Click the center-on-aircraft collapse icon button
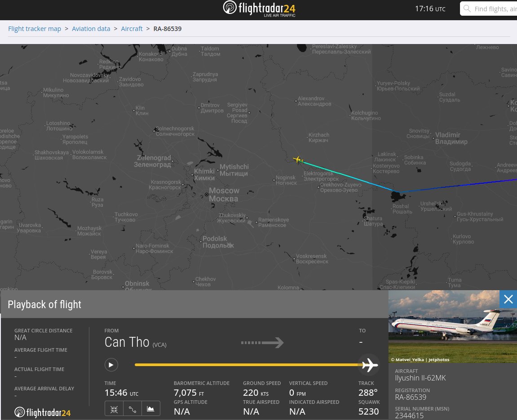Screen dimensions: 517x420 coord(114,409)
